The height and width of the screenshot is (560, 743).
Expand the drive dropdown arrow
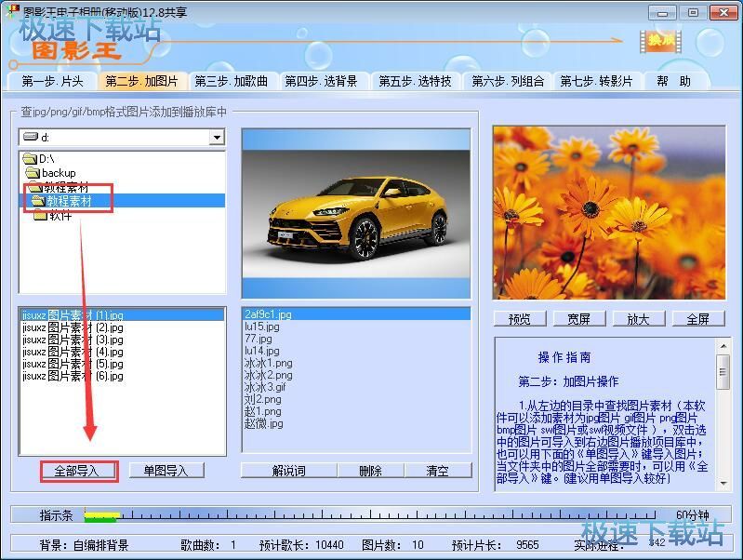coord(217,138)
